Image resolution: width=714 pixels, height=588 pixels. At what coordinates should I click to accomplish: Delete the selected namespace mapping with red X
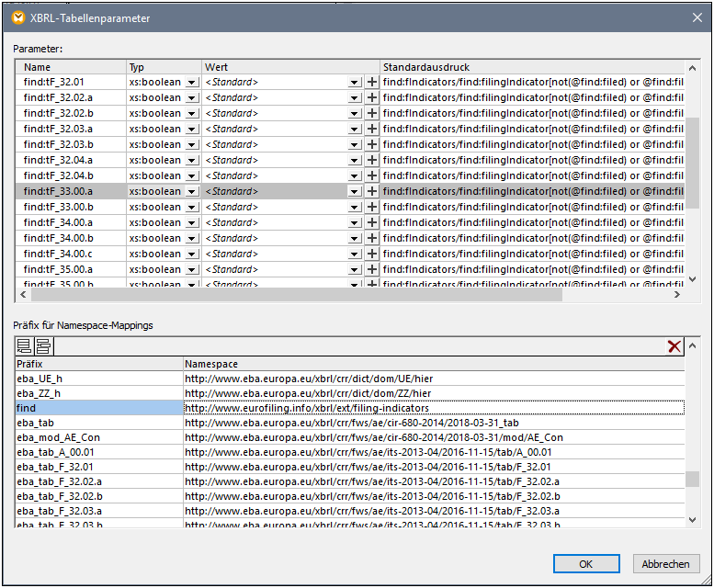(x=674, y=346)
